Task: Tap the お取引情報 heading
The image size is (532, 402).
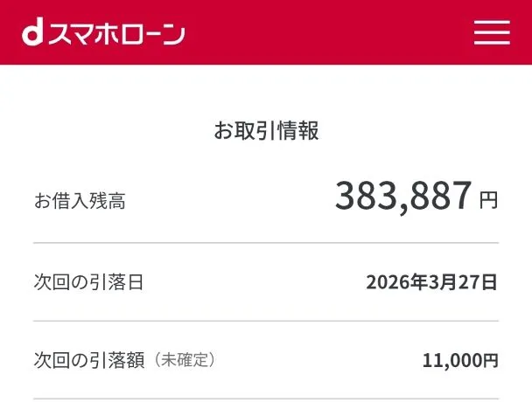Action: 266,131
